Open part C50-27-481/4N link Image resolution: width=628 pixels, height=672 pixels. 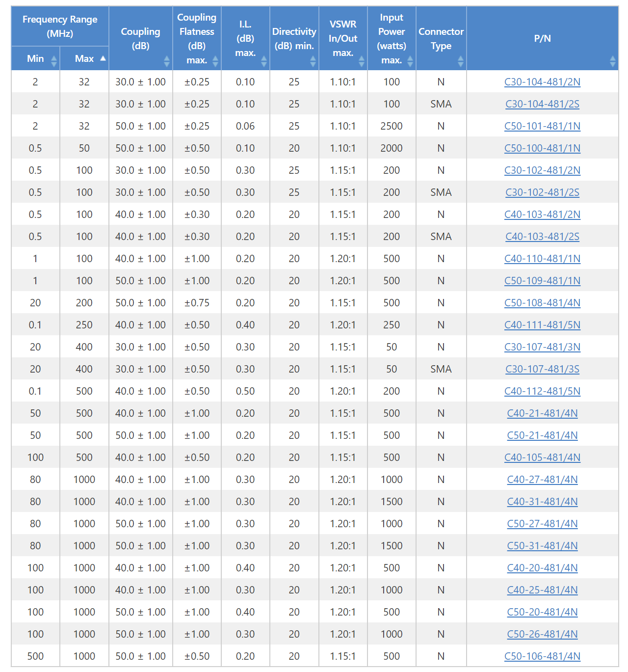coord(542,524)
